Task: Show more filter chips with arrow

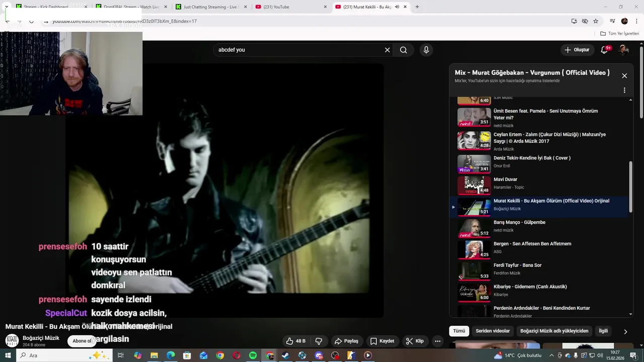Action: point(625,331)
